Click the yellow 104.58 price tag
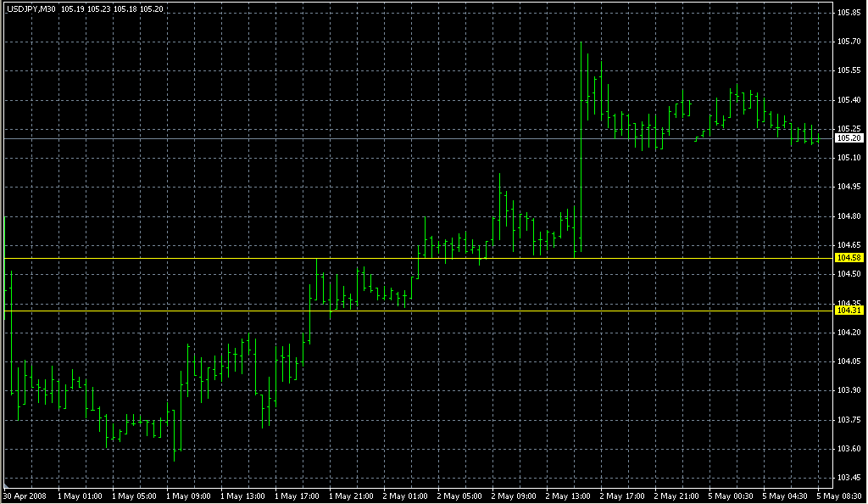The width and height of the screenshot is (868, 504). coord(849,258)
